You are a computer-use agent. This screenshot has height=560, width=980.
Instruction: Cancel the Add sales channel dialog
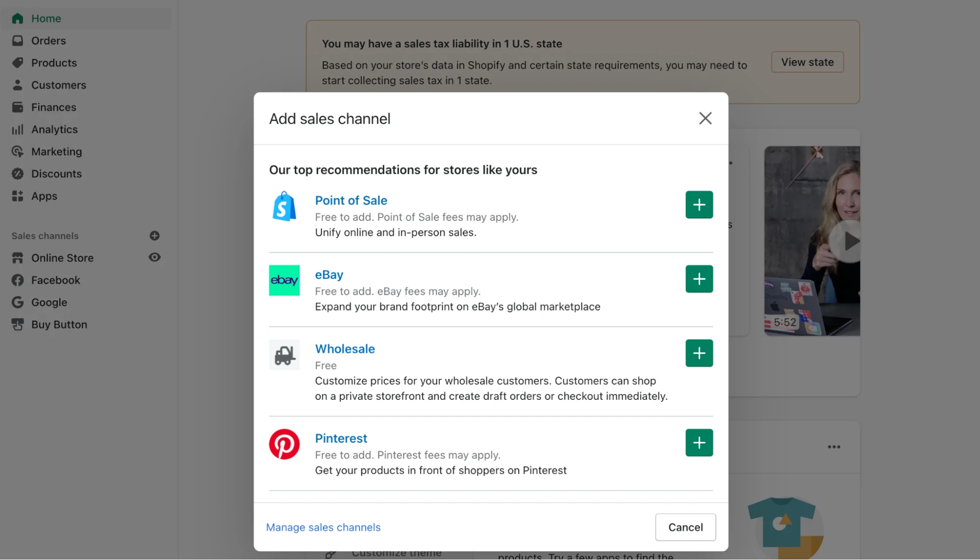[x=685, y=527]
